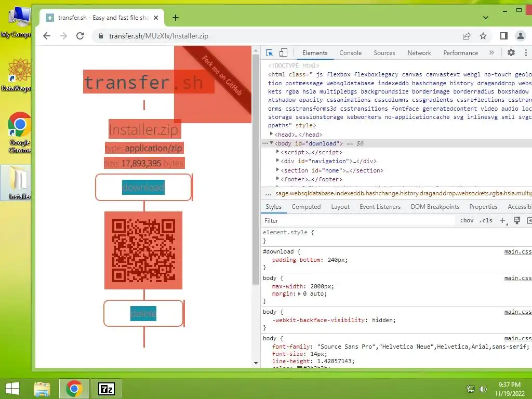Open Event Listeners tab

click(380, 207)
